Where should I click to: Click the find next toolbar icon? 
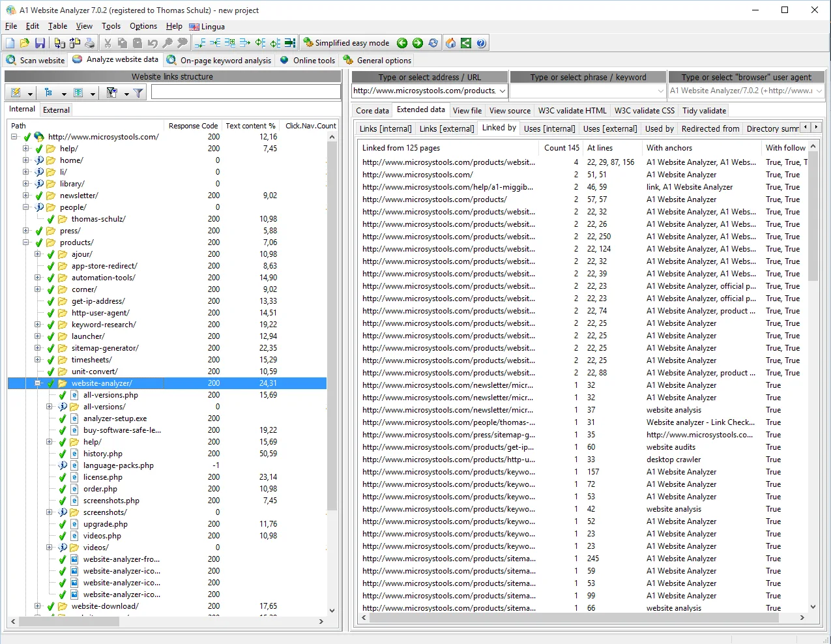point(182,43)
